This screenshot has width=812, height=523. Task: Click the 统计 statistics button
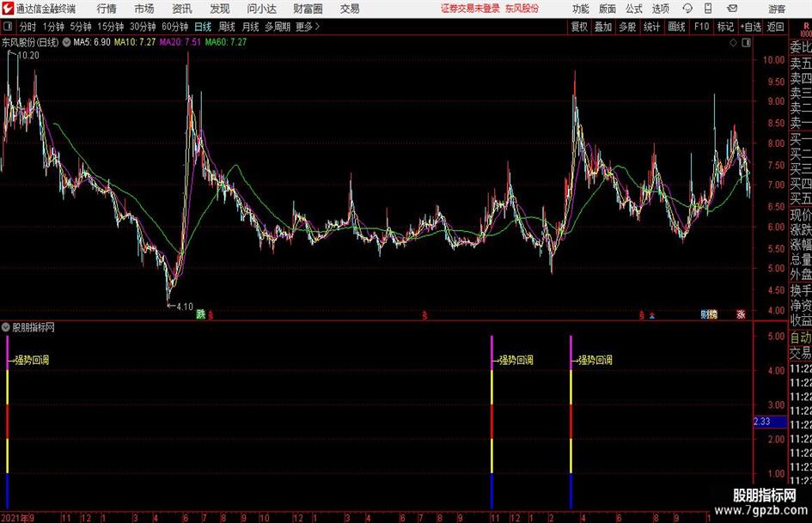[x=651, y=27]
